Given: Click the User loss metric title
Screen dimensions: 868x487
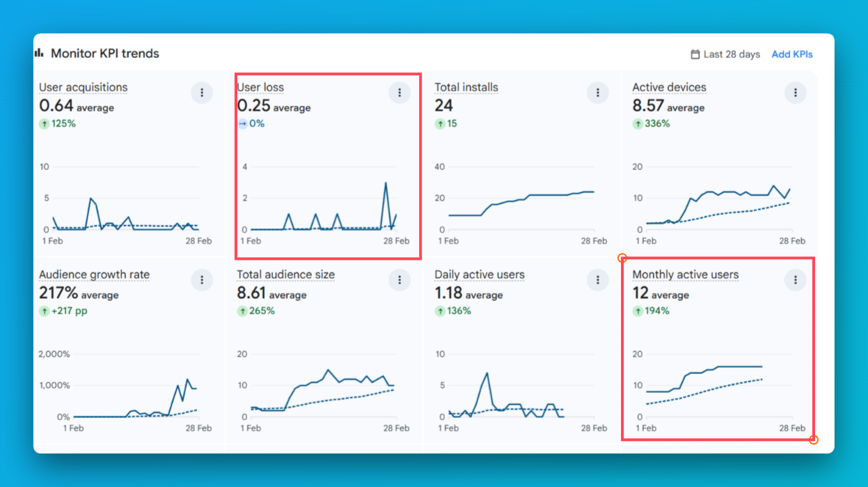Looking at the screenshot, I should 260,87.
